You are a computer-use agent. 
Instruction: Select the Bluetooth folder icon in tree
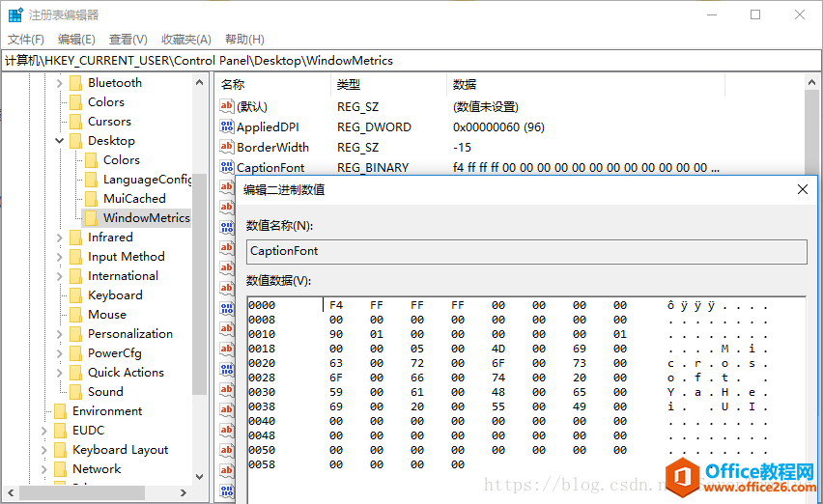76,83
